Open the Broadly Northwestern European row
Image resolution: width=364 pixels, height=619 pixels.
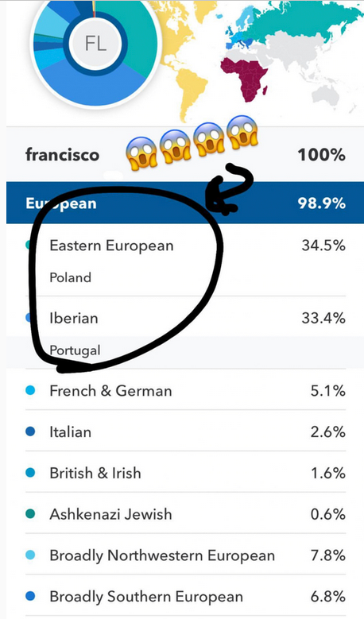pos(185,555)
